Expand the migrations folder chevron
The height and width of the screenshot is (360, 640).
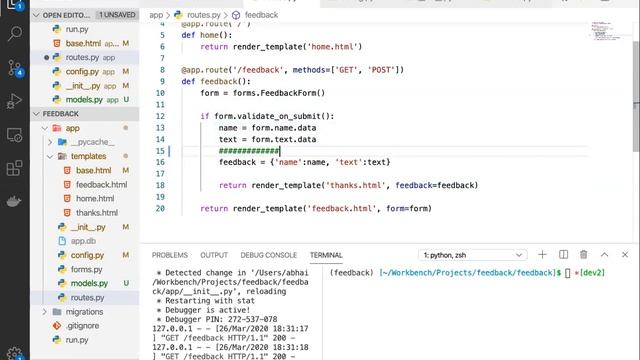[45, 312]
